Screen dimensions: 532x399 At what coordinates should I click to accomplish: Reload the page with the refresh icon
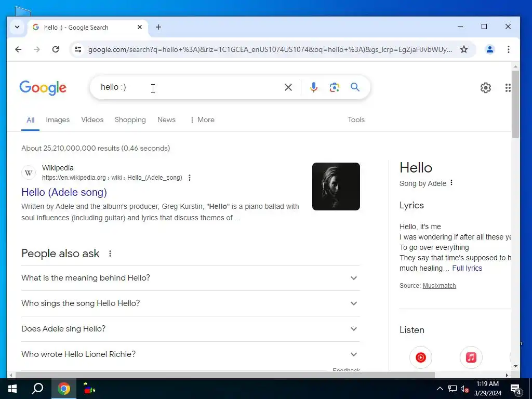56,49
